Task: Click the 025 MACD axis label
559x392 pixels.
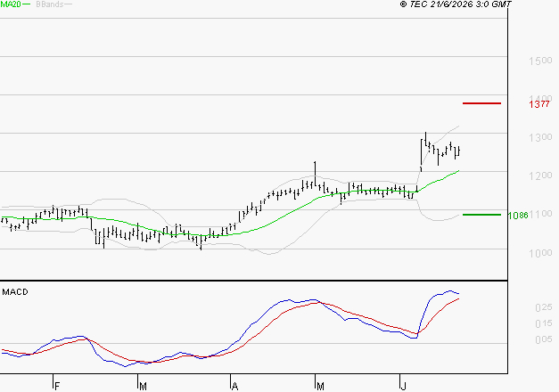Action: (543, 307)
